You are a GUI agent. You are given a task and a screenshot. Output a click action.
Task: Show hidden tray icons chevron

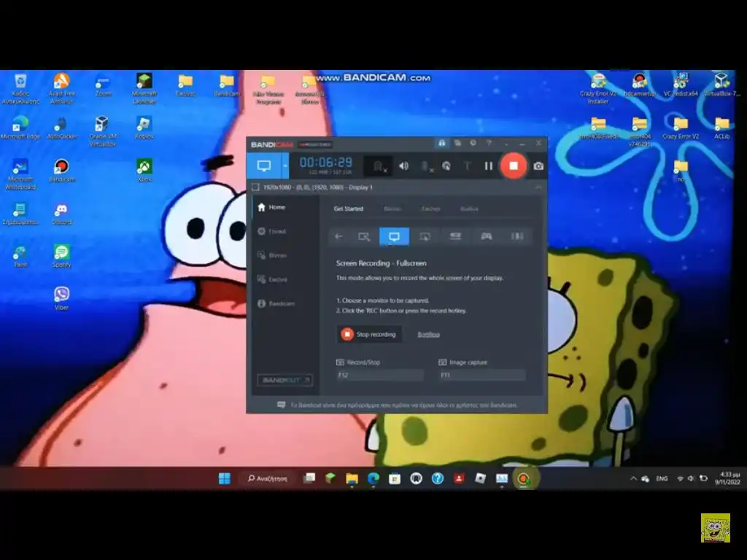pos(633,478)
